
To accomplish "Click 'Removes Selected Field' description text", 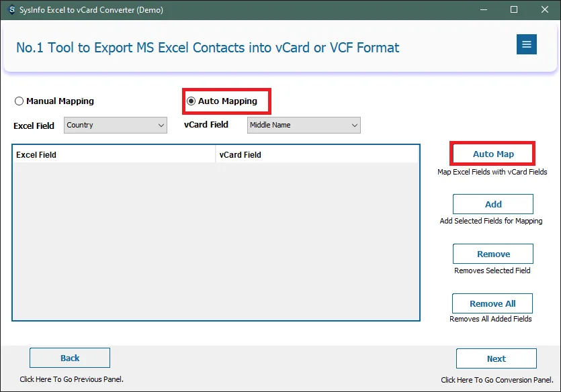I will click(x=492, y=271).
